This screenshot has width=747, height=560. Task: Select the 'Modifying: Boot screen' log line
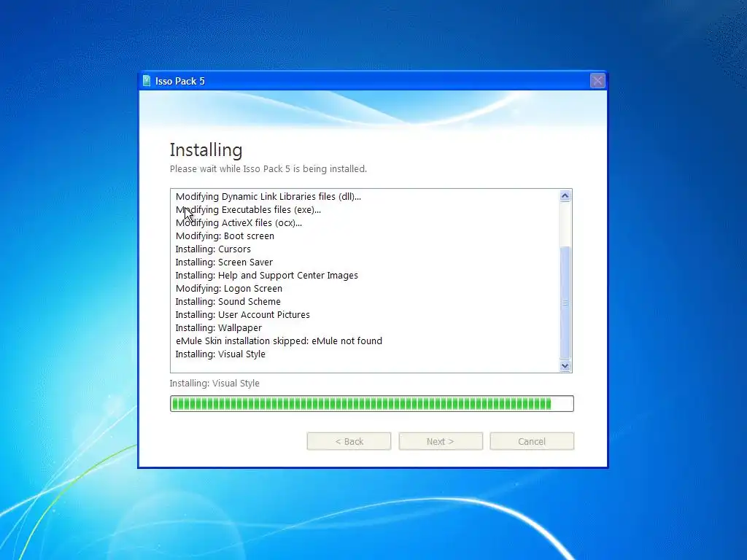pyautogui.click(x=225, y=236)
